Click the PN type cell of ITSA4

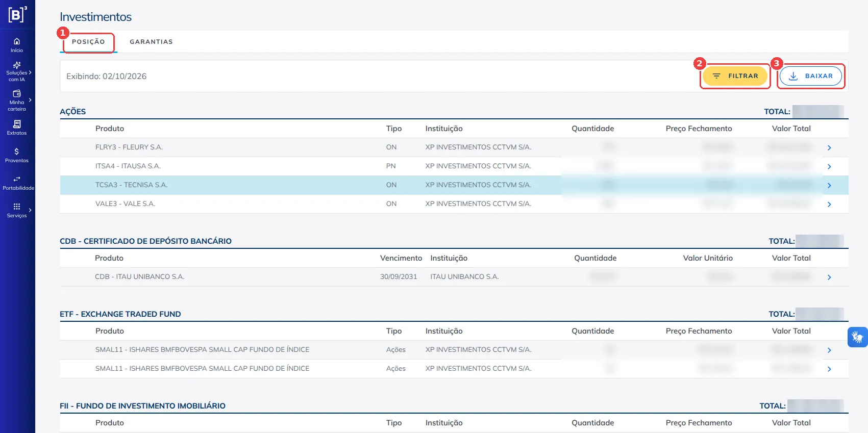pos(391,166)
